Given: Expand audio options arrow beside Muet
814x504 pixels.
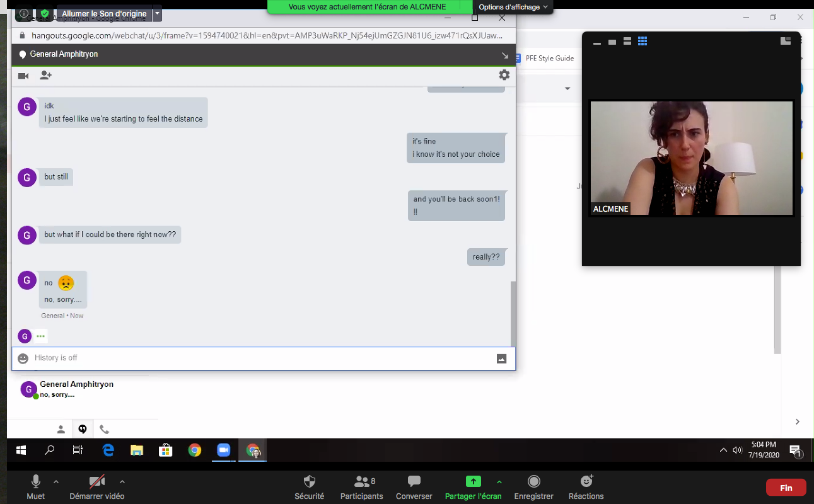Looking at the screenshot, I should pyautogui.click(x=56, y=482).
